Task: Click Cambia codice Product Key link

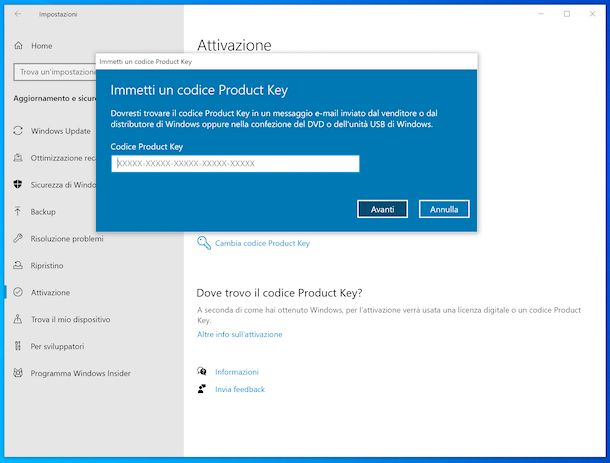Action: [262, 243]
